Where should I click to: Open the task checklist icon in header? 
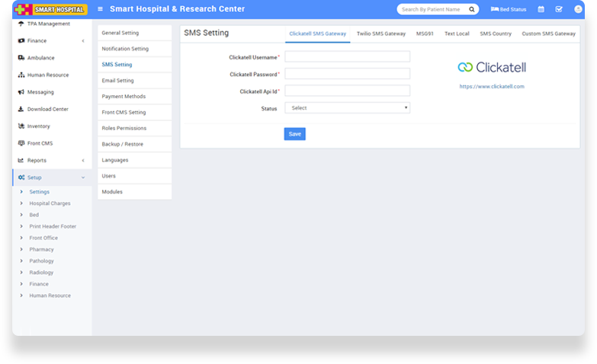[x=559, y=9]
